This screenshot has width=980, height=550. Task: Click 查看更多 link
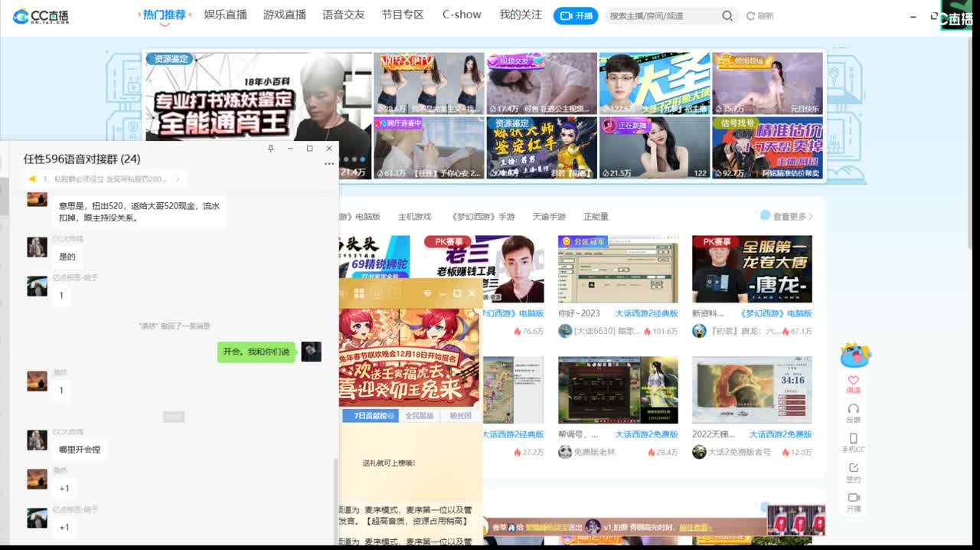793,217
